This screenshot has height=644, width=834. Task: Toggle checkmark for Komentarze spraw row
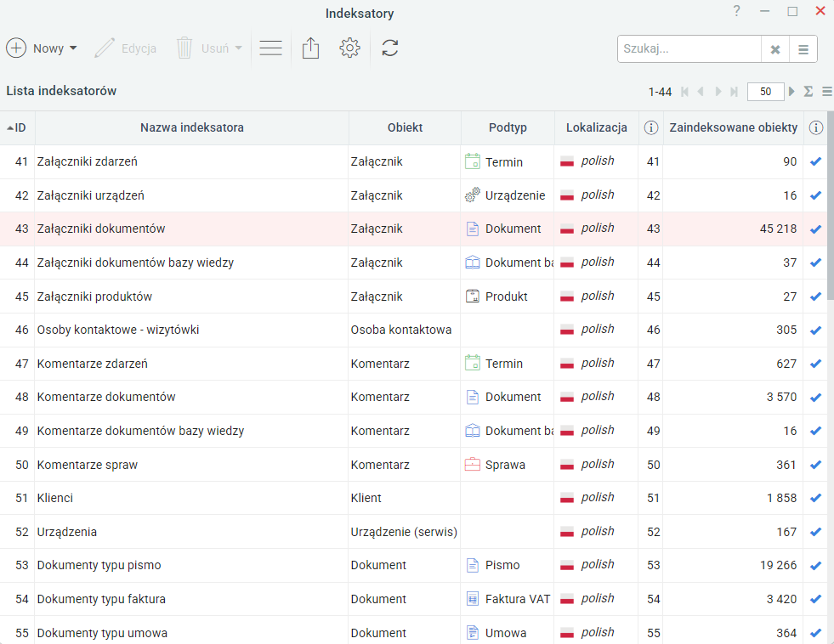815,465
